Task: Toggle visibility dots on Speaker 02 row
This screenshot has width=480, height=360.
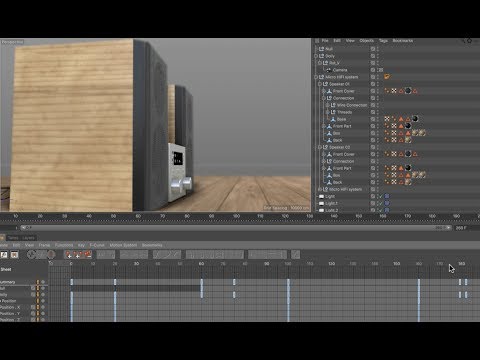Action: click(377, 147)
